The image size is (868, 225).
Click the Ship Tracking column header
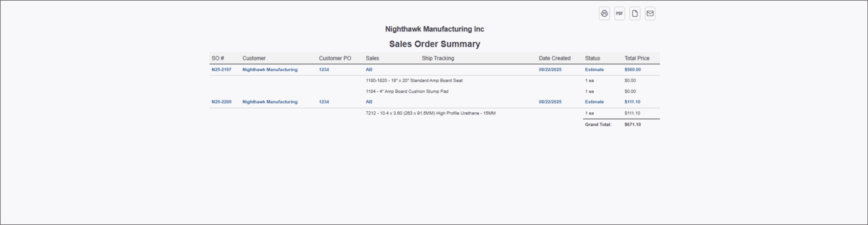pos(438,58)
